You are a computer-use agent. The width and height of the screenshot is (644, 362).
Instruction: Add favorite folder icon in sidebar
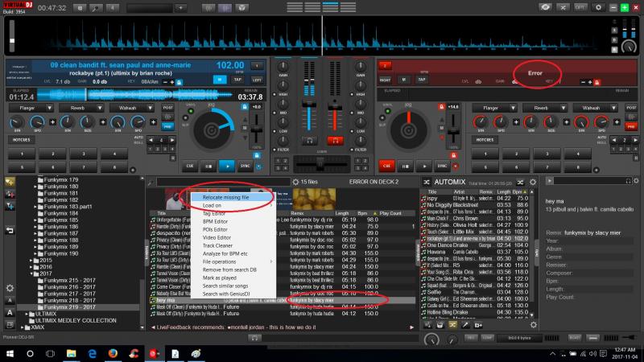(10, 182)
